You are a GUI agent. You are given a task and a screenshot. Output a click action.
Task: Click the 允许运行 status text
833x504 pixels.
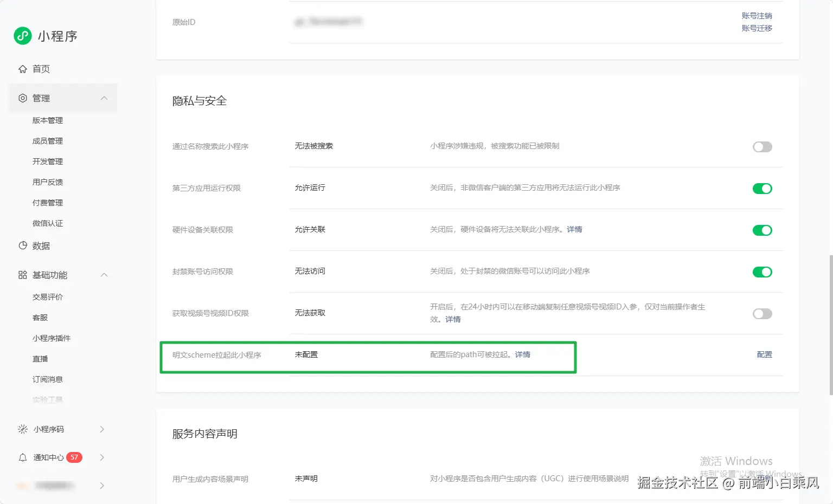coord(310,188)
